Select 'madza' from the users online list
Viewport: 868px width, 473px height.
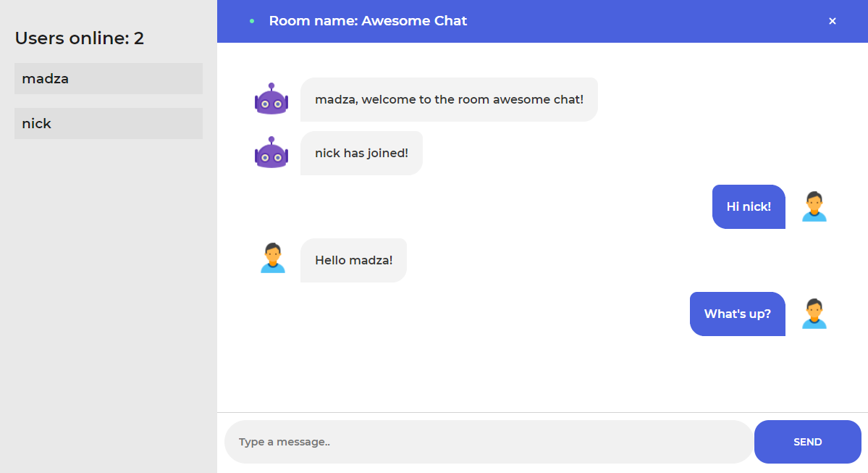click(x=108, y=78)
